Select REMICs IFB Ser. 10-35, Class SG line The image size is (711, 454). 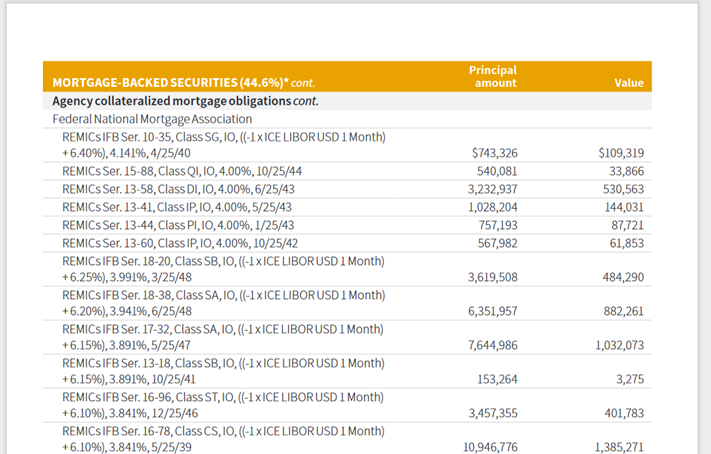(x=224, y=137)
